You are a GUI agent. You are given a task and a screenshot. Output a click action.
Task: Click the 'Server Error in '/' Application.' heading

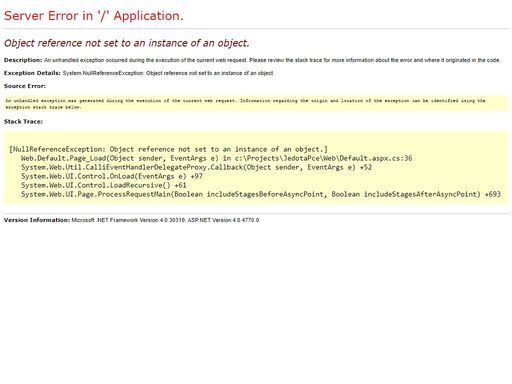[94, 16]
